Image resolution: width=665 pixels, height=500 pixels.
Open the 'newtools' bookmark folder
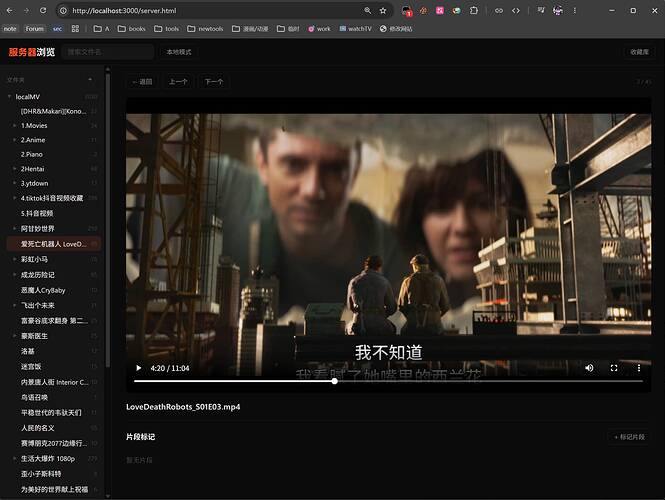pos(205,28)
